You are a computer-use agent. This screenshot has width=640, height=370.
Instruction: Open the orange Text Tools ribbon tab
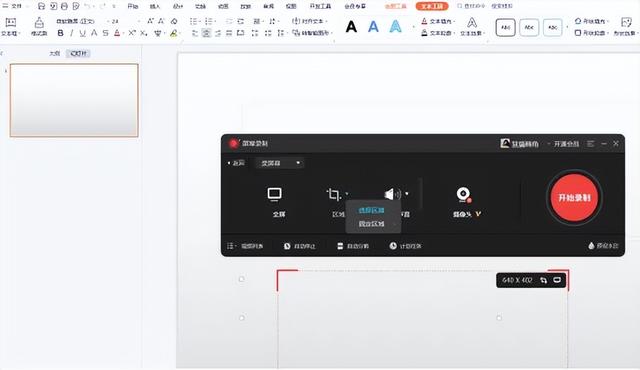[432, 6]
